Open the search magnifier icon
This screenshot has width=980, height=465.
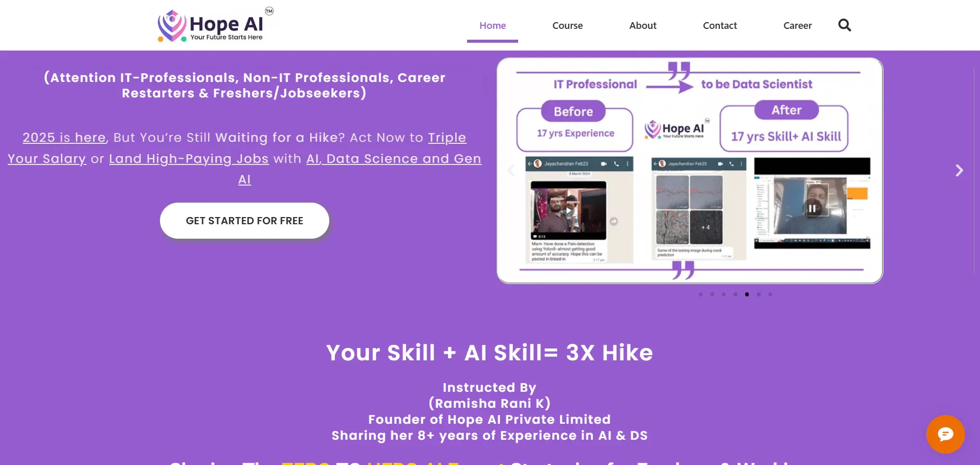(x=844, y=25)
